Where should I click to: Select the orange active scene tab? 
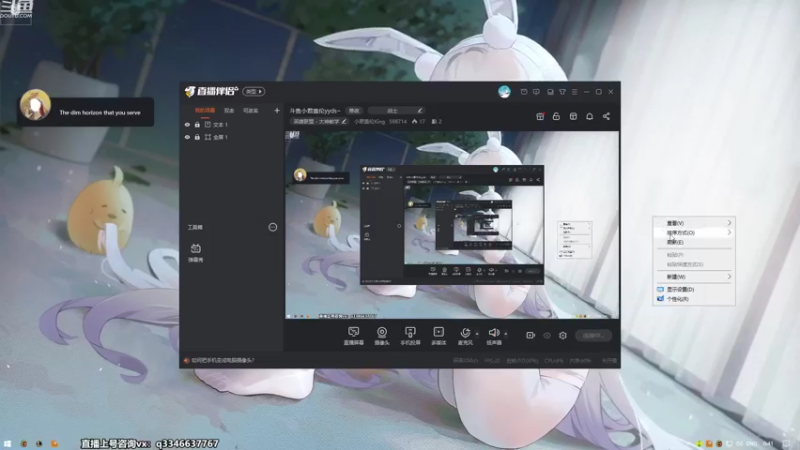click(x=205, y=111)
